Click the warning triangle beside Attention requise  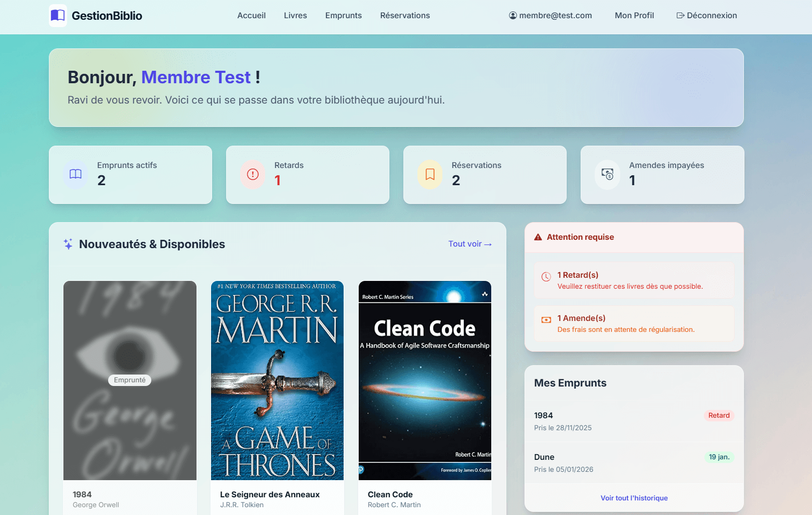[x=538, y=237]
